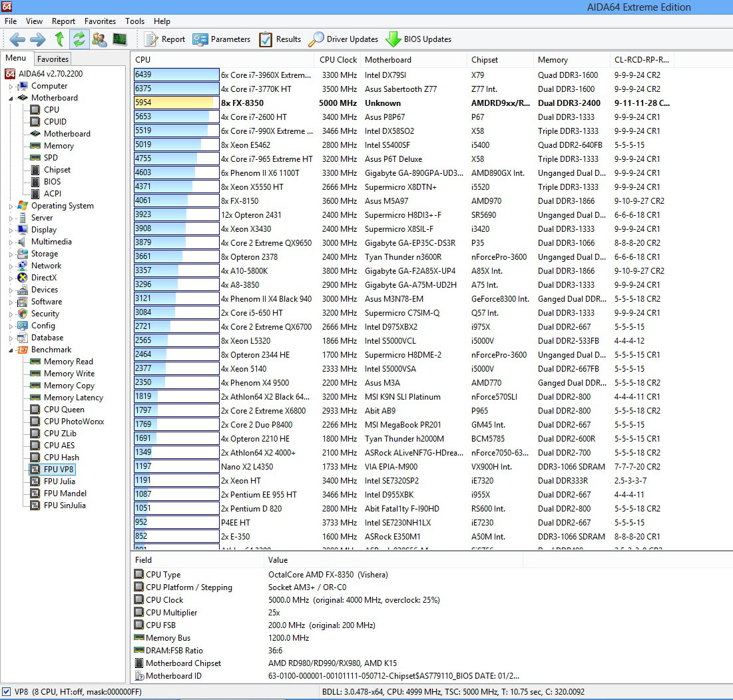
Task: Switch to the Menu tab
Action: pyautogui.click(x=16, y=58)
